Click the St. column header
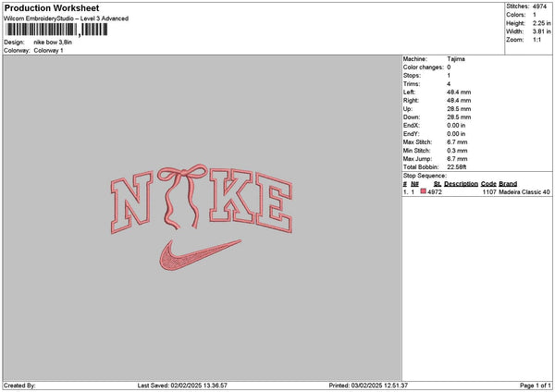Viewport: 555px width, 392px height. click(438, 184)
